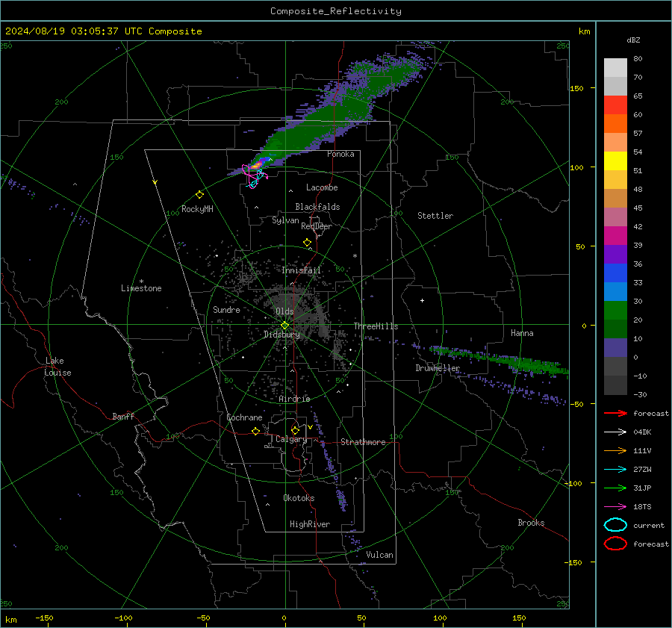
Task: Click the RockyMH map label
Action: 197,209
